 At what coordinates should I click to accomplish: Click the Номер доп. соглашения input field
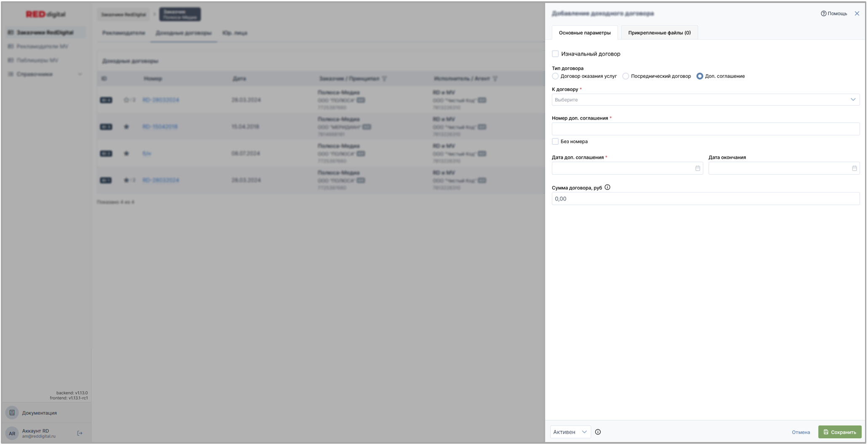coord(705,129)
